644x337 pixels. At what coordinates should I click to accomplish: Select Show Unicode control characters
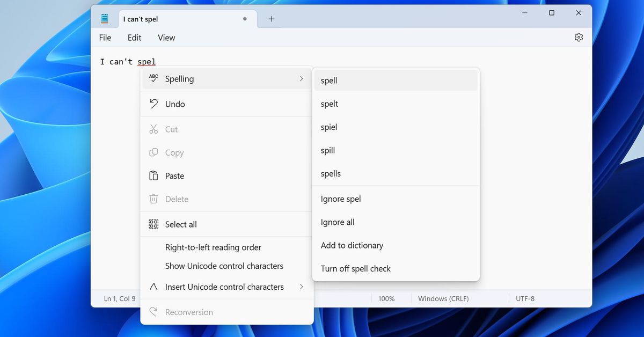[226, 266]
